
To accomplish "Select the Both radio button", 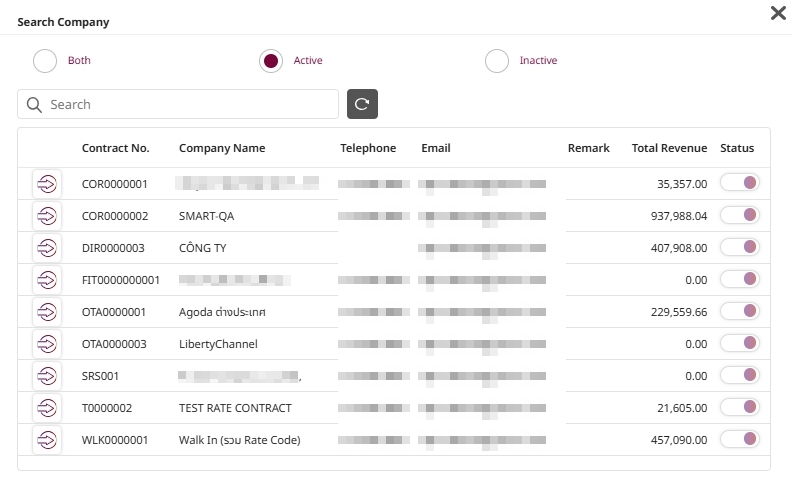I will (x=45, y=61).
